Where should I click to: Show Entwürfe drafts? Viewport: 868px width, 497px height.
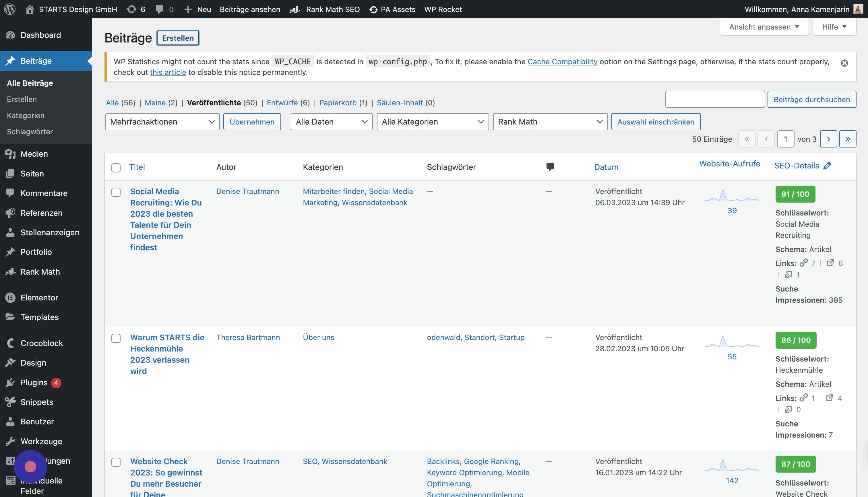pos(282,103)
